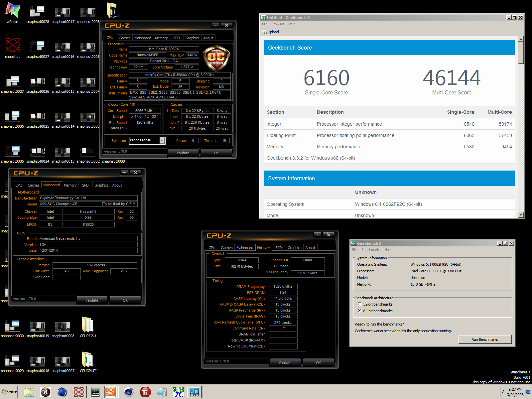Open Notepad from the taskbar
532x399 pixels.
[x=162, y=392]
